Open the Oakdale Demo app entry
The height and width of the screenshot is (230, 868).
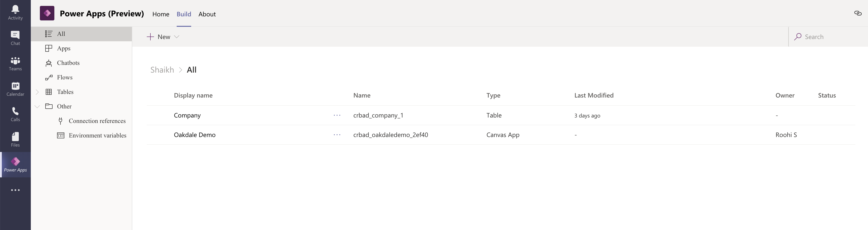[194, 135]
